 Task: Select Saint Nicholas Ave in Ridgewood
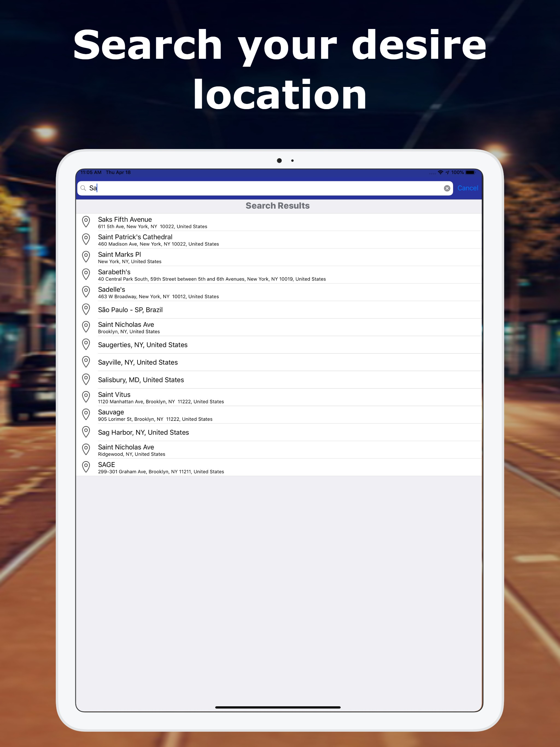(x=126, y=450)
